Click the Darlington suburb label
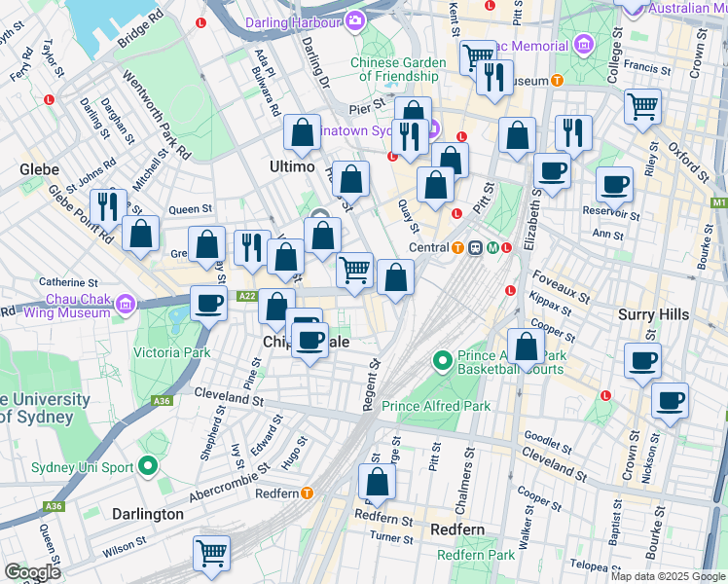This screenshot has height=584, width=728. pos(148,514)
